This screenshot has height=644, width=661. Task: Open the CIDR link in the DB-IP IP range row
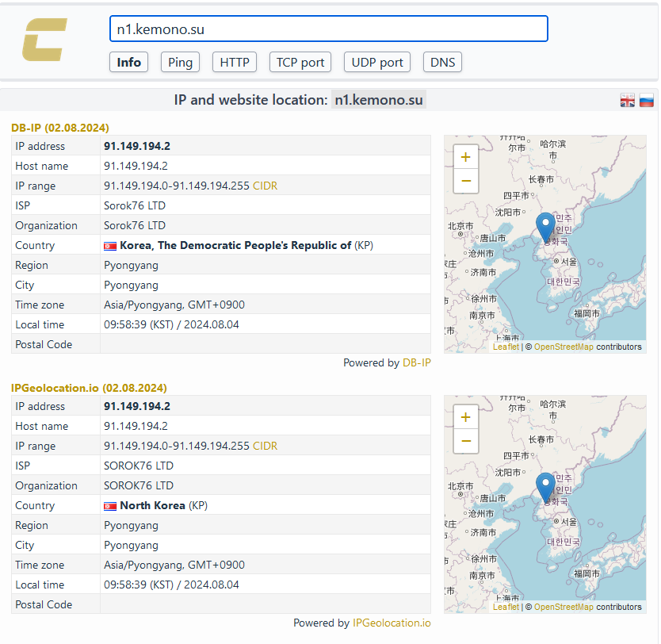265,186
